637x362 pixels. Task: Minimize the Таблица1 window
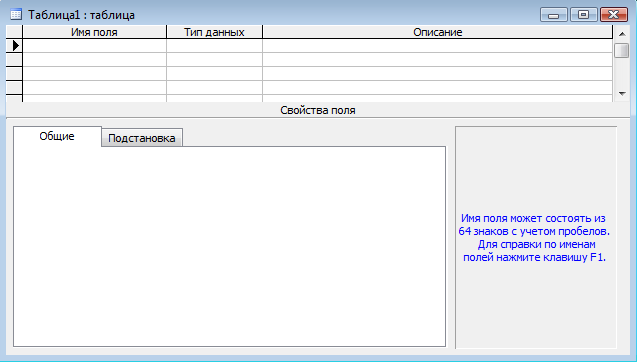pos(553,15)
